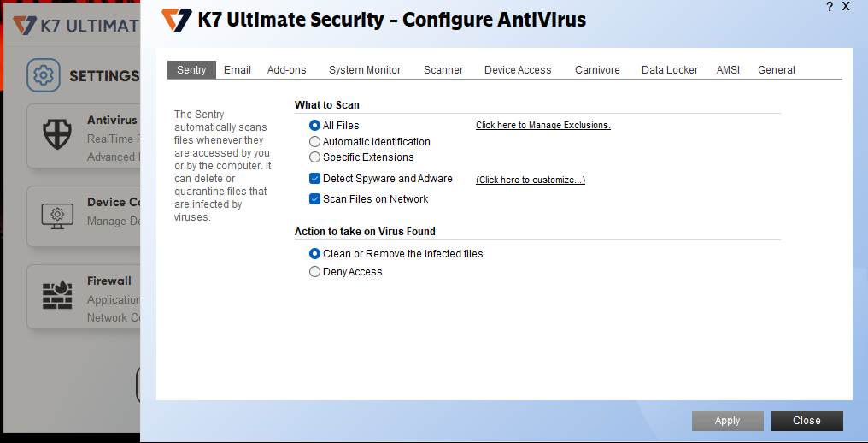The width and height of the screenshot is (868, 443).
Task: Click the Firewall brick wall icon
Action: (x=57, y=293)
